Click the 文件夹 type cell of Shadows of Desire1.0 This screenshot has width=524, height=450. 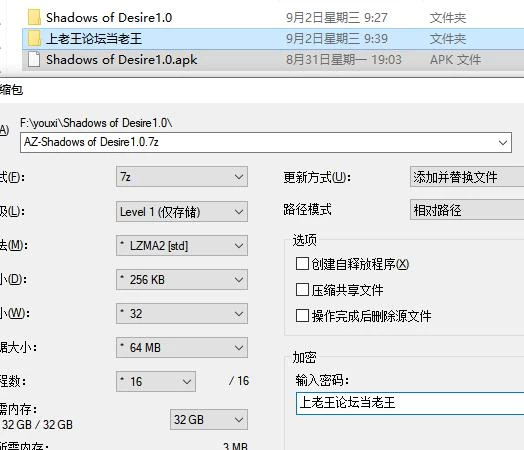448,18
